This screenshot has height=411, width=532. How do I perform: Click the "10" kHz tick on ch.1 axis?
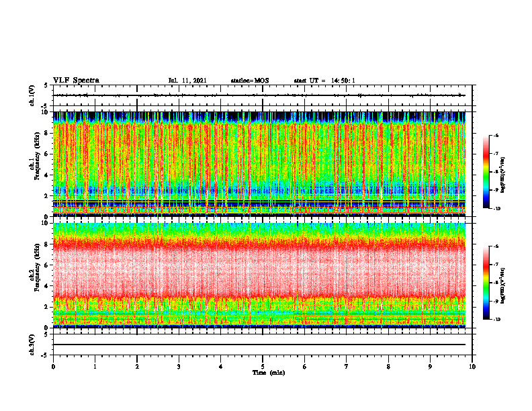point(45,112)
